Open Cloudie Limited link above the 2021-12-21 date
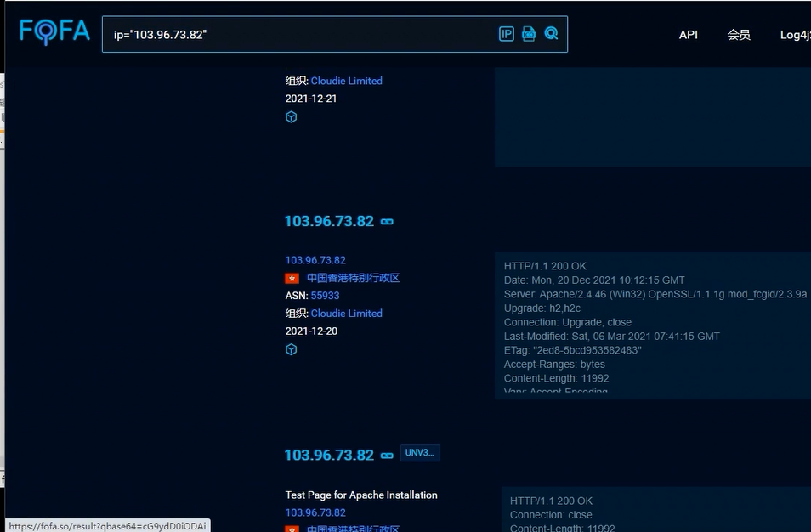 click(347, 81)
